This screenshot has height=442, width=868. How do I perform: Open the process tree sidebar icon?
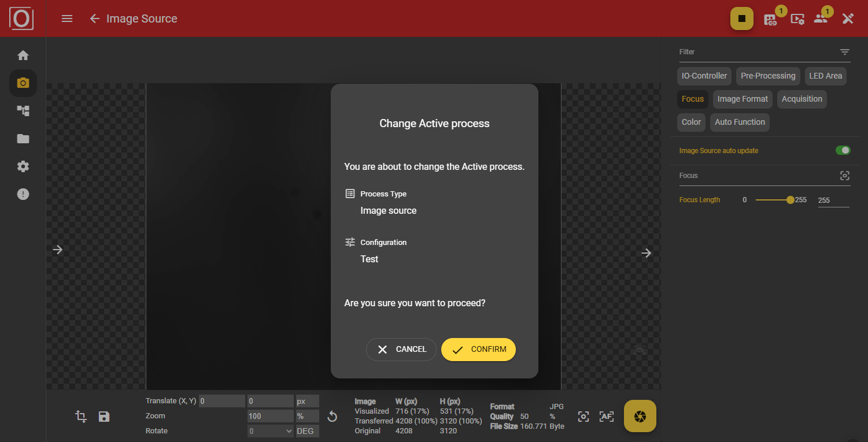tap(23, 110)
